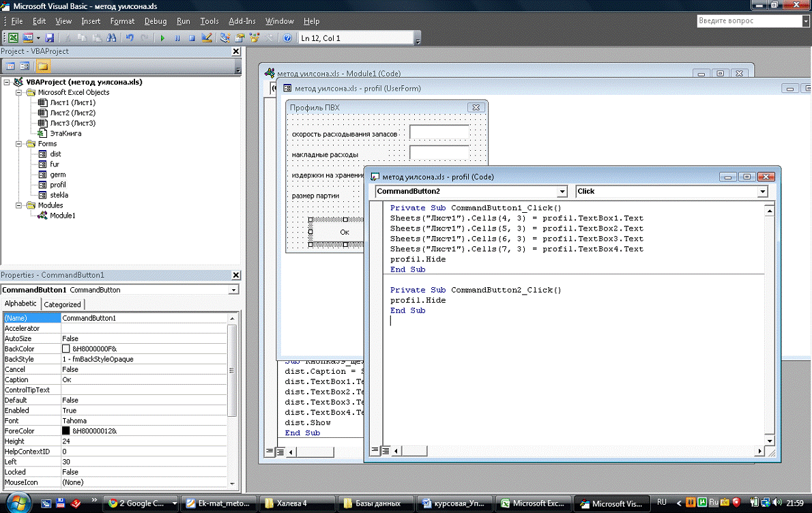Open the Debug menu

tap(156, 21)
